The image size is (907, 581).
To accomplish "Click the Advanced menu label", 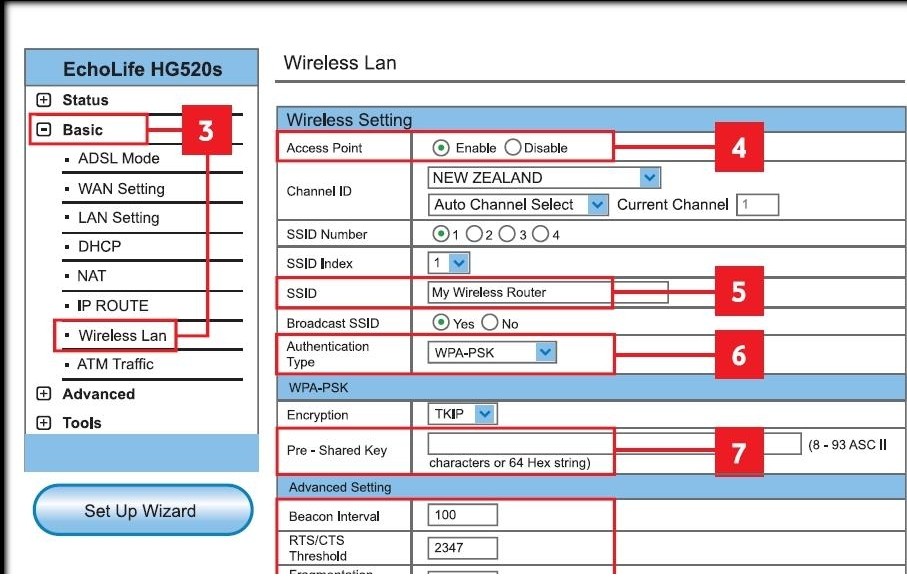I will pos(98,394).
